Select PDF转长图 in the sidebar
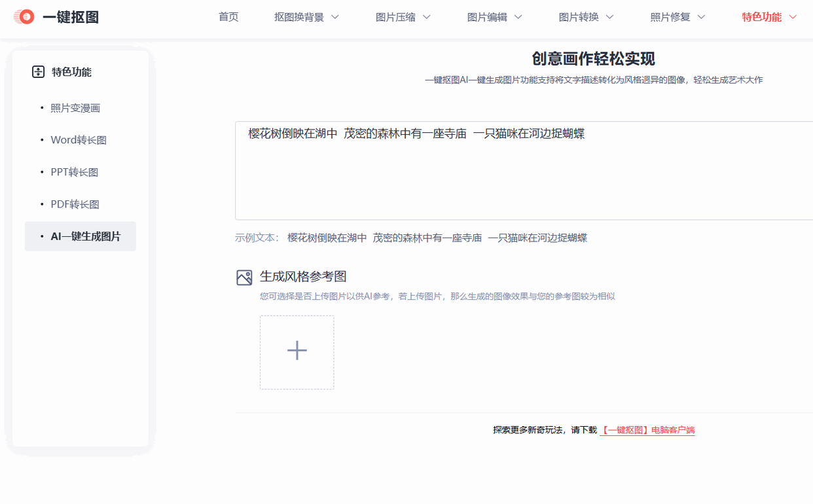Viewport: 813px width, 504px height. pos(75,204)
